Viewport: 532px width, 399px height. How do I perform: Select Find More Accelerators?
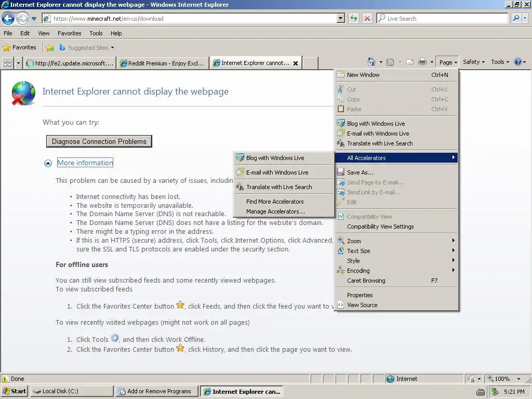[284, 202]
